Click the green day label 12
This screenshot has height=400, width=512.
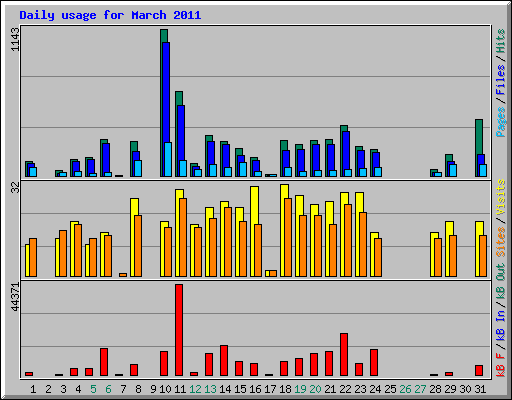pos(195,389)
